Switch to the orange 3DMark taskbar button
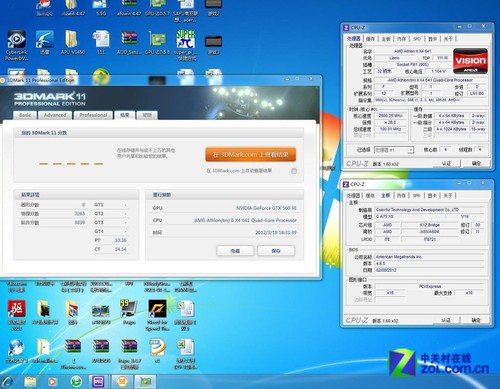Image resolution: width=500 pixels, height=389 pixels. pos(122,381)
